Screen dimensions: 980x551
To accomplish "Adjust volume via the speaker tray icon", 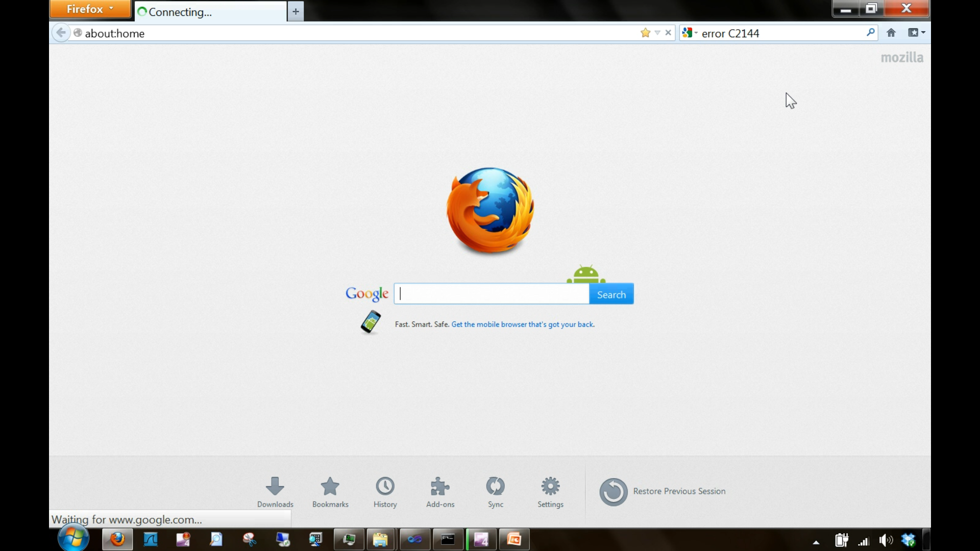I will (x=886, y=540).
